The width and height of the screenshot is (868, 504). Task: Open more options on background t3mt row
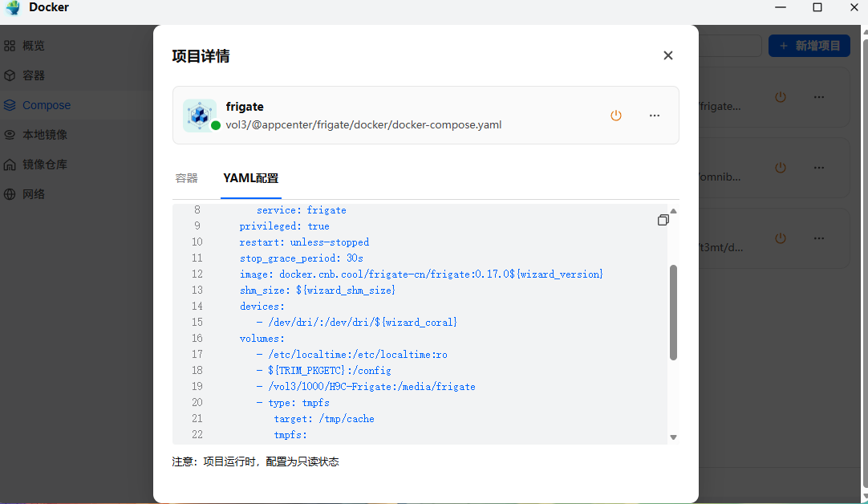(819, 238)
